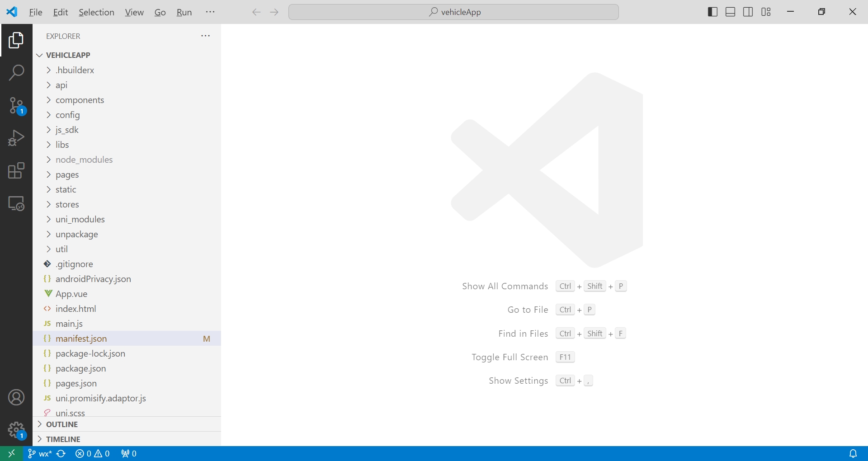Open the Explorer view in activity bar
The height and width of the screenshot is (461, 868).
pyautogui.click(x=16, y=40)
